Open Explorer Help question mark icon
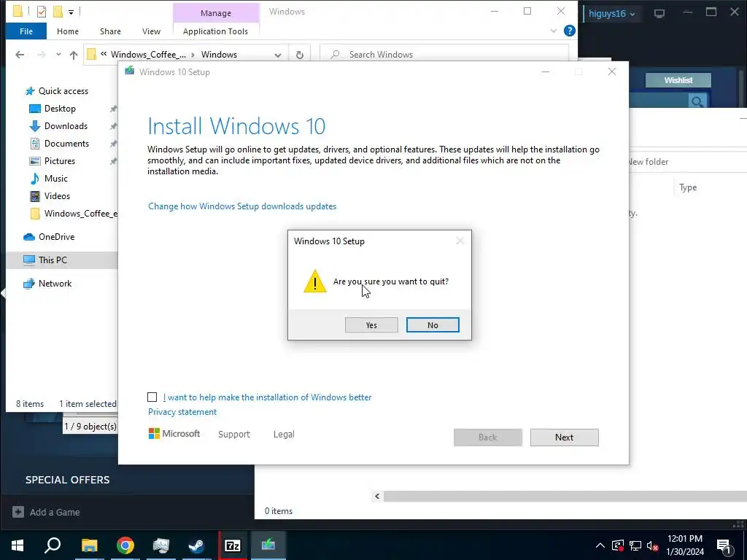747x560 pixels. [x=569, y=31]
